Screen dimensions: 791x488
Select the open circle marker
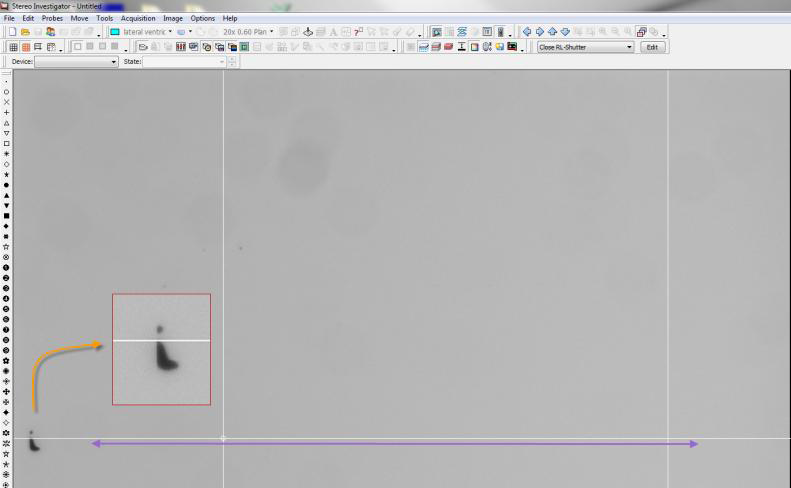7,91
